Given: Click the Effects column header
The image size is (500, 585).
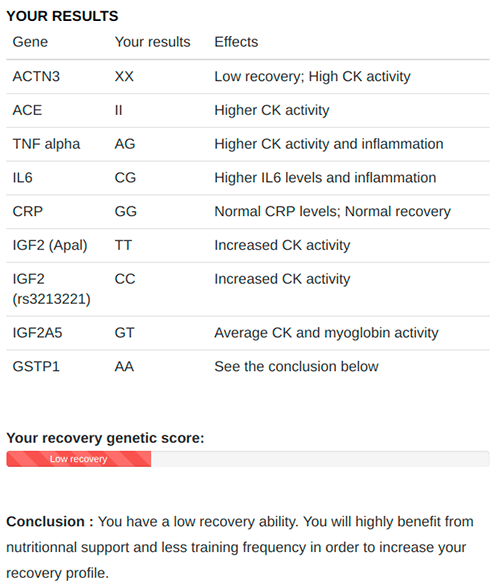Looking at the screenshot, I should [x=236, y=42].
